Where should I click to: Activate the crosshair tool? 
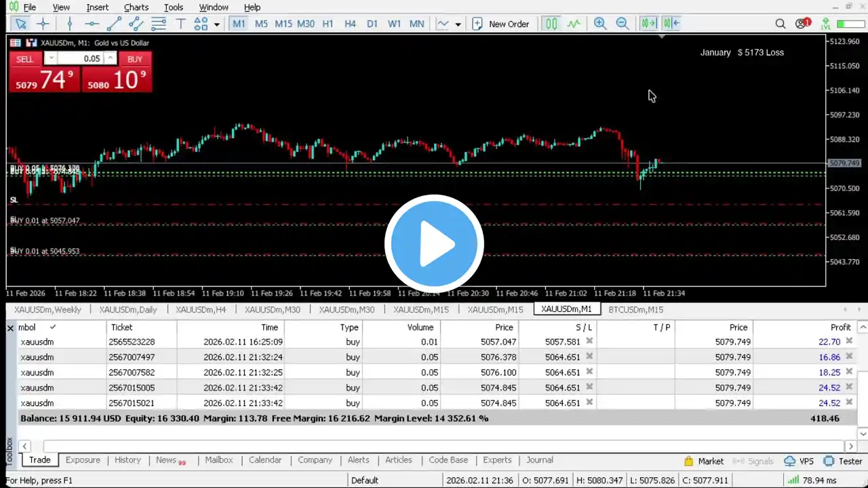point(43,24)
